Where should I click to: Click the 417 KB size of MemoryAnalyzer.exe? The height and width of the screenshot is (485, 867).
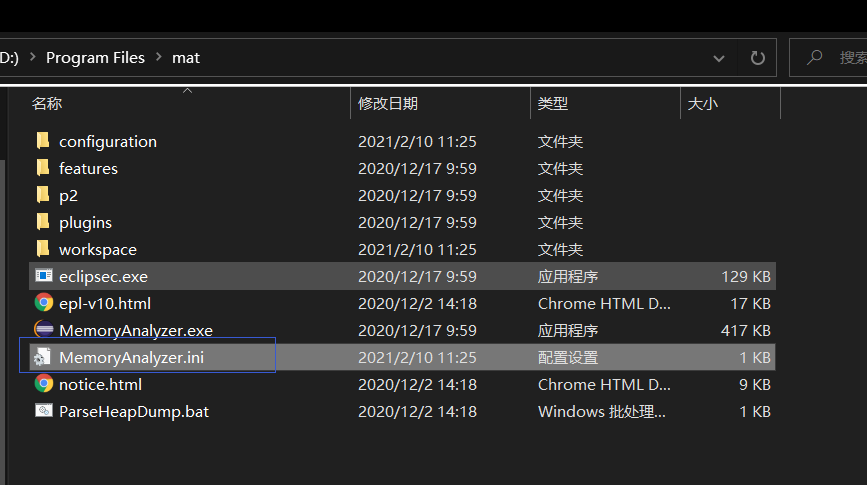(x=746, y=331)
